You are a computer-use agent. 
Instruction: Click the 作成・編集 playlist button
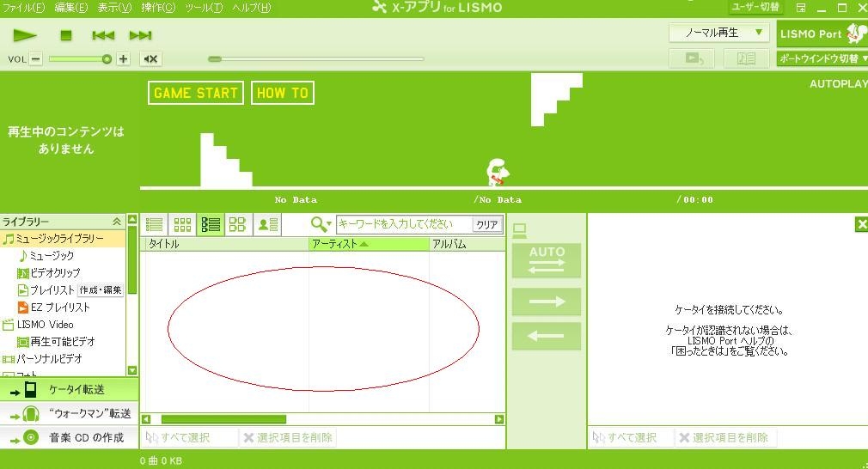(101, 289)
